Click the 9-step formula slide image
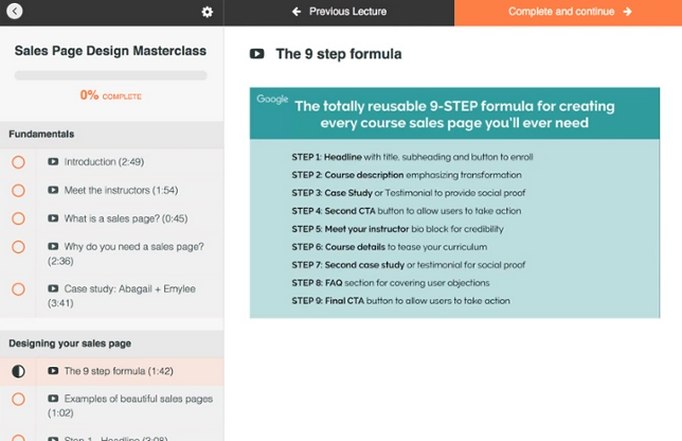682x441 pixels. [454, 203]
